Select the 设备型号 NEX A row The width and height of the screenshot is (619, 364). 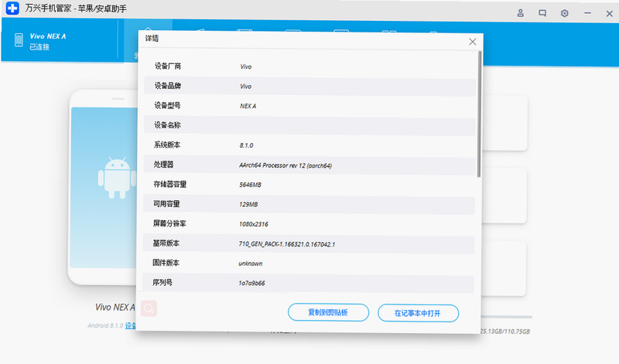coord(310,106)
